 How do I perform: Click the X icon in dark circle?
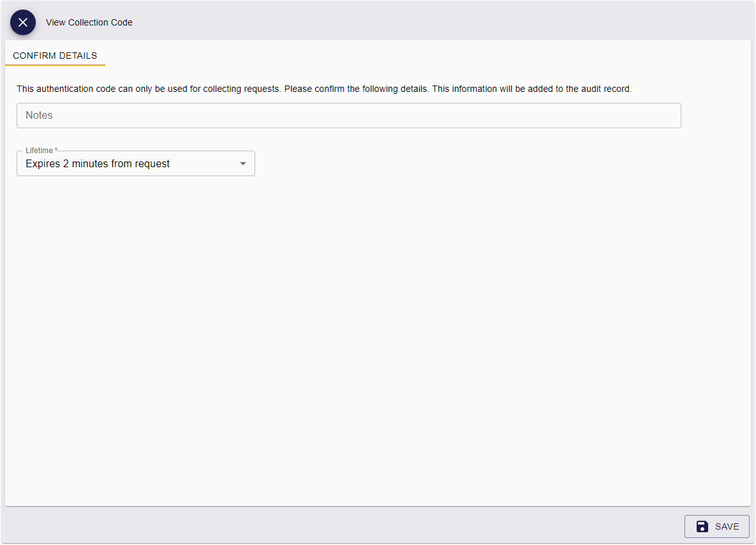(23, 22)
